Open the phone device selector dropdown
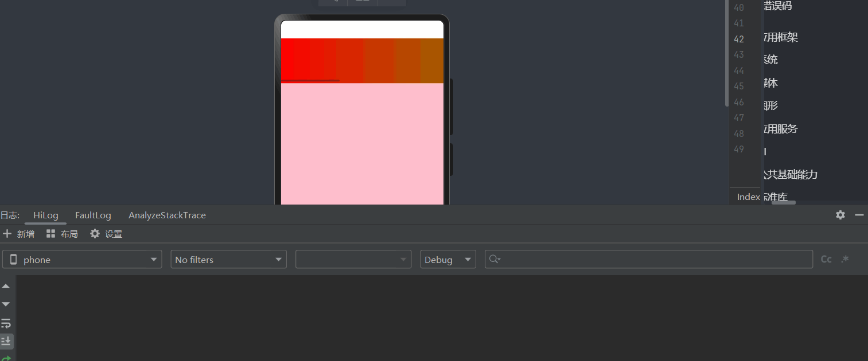The width and height of the screenshot is (868, 361). [81, 259]
